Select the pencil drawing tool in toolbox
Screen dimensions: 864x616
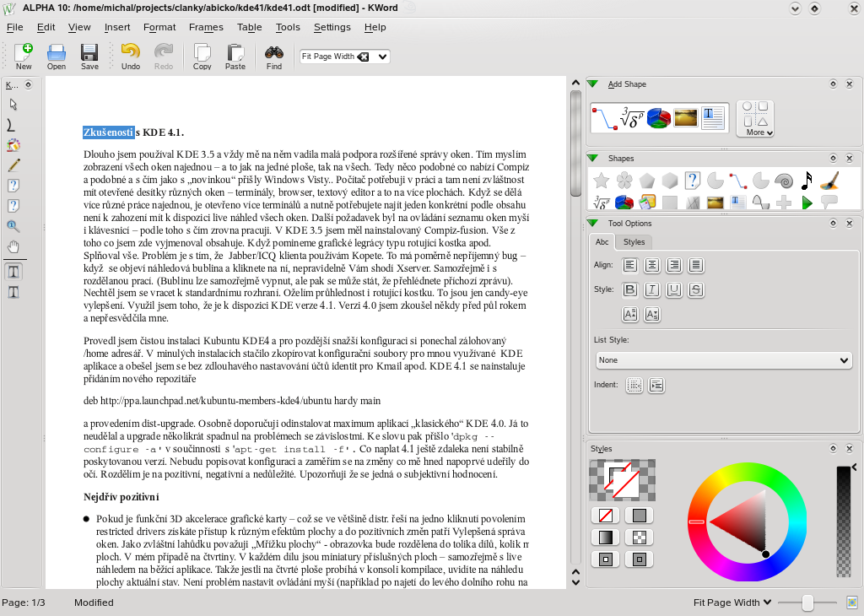pyautogui.click(x=13, y=165)
